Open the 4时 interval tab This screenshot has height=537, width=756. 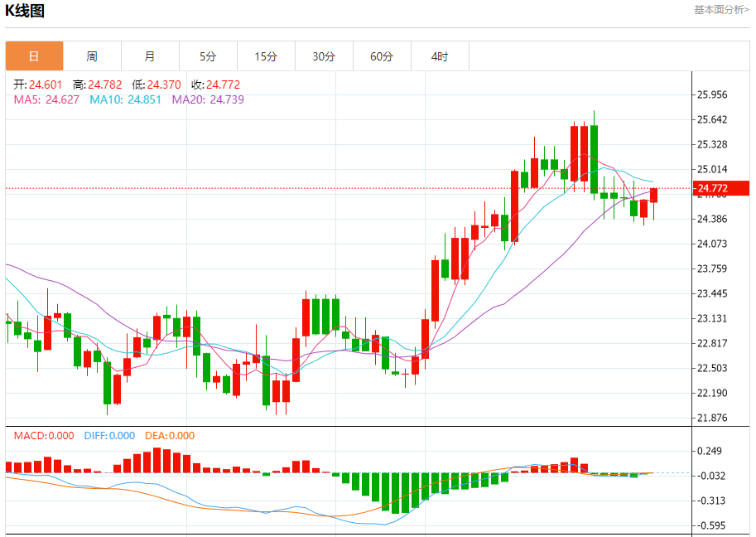[439, 56]
